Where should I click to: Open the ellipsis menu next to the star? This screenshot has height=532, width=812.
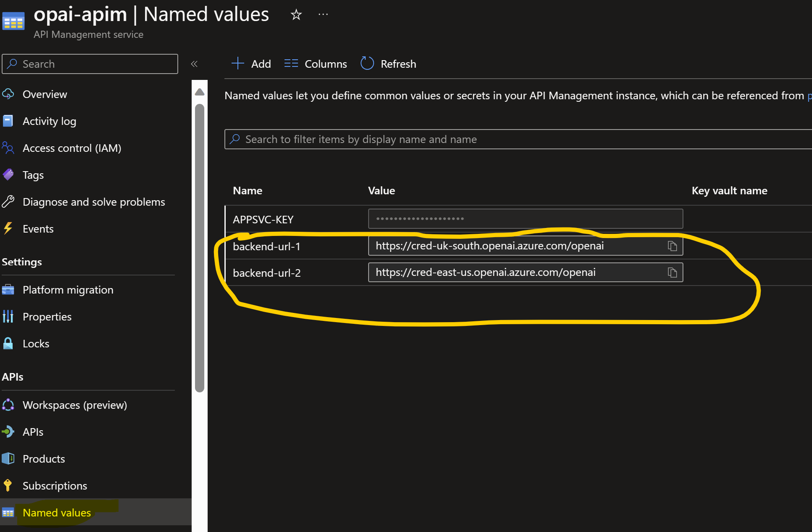(x=323, y=14)
